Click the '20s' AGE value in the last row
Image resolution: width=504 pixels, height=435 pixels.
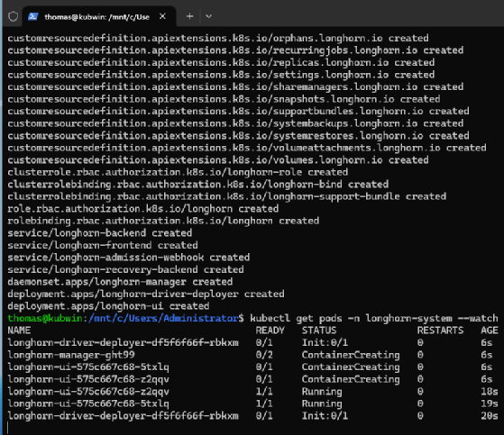pyautogui.click(x=490, y=416)
